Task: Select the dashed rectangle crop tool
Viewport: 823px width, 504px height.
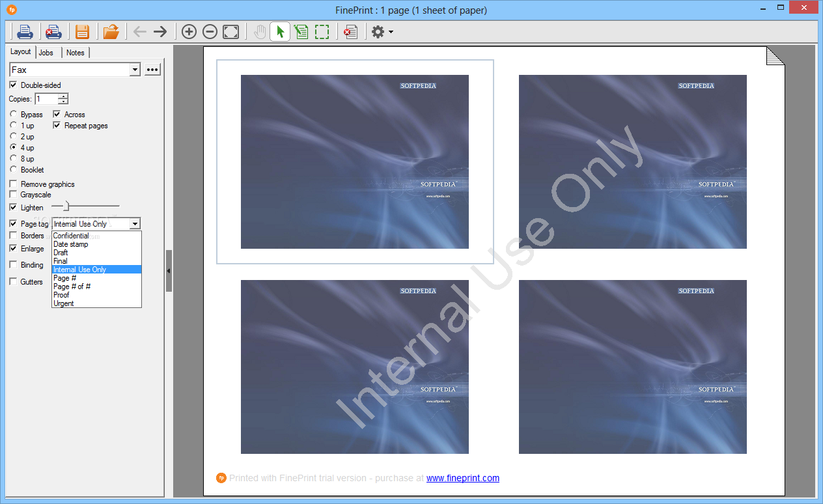Action: pos(322,31)
